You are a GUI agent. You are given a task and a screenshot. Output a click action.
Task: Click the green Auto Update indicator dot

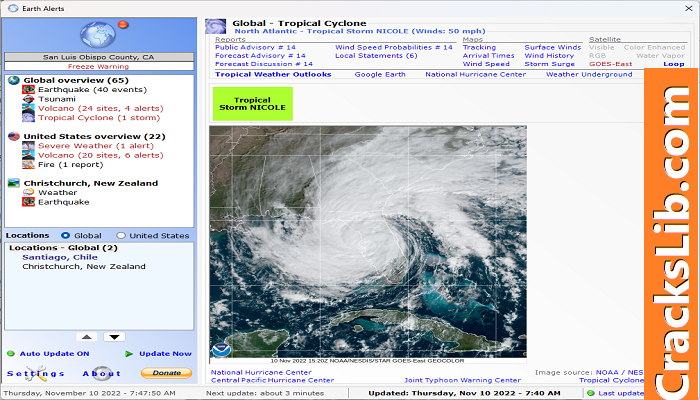coord(11,354)
